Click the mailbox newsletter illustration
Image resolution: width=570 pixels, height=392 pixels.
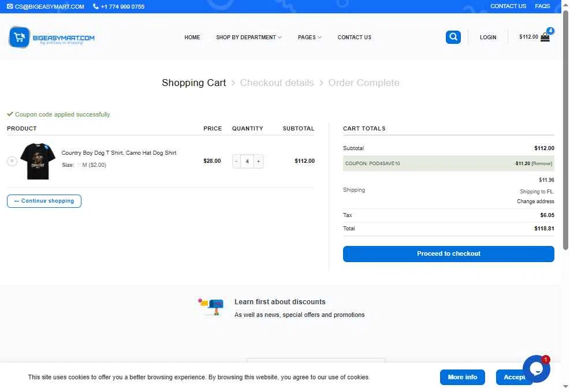coord(211,307)
